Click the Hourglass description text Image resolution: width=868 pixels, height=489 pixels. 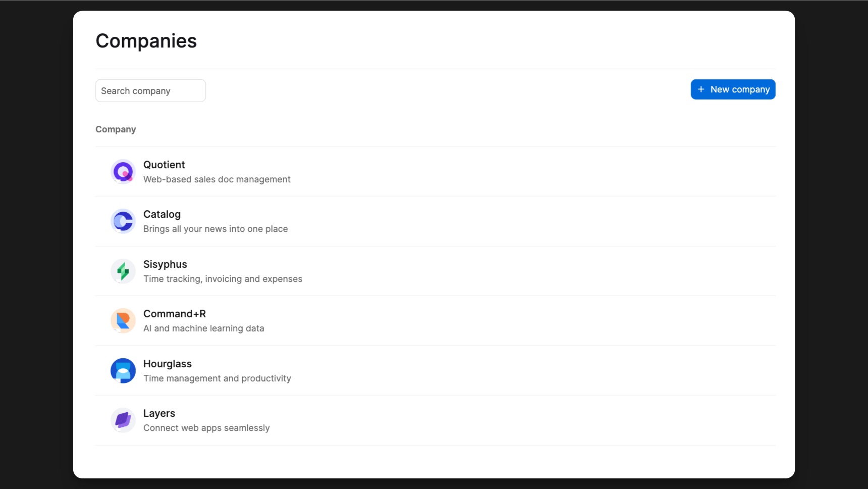[x=217, y=378]
